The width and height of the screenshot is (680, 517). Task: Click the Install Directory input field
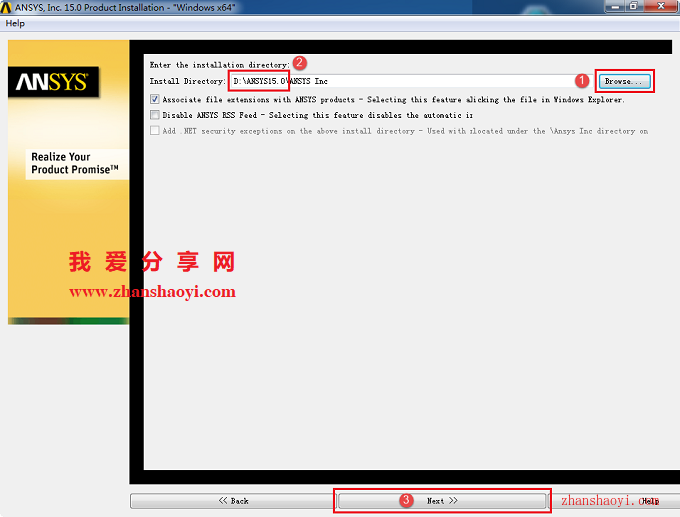[x=410, y=81]
